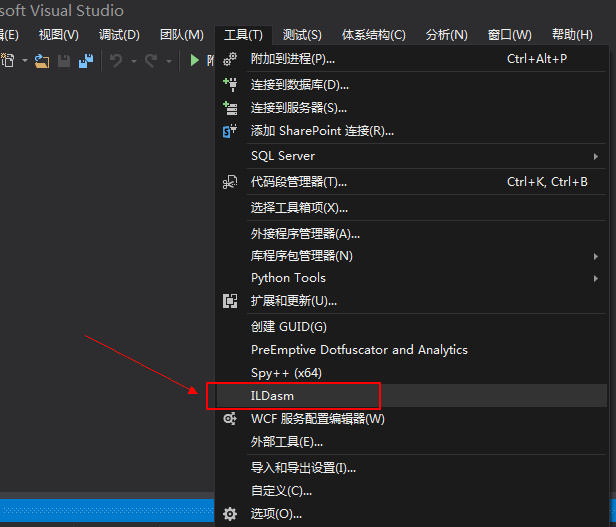
Task: Click the Code Snippets Manager scissors icon
Action: coord(230,182)
